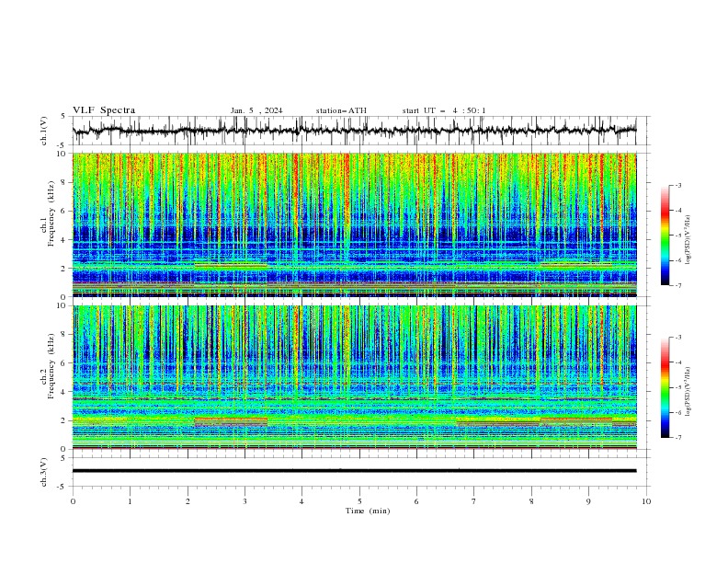The image size is (728, 563).
Task: Click the ch.1 color bar log(PSD) label
Action: tap(688, 240)
